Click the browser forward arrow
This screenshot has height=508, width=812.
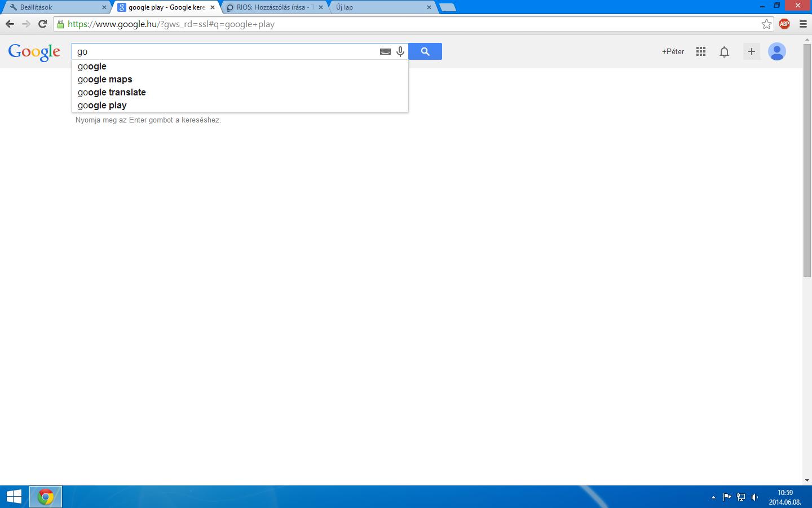pyautogui.click(x=26, y=24)
